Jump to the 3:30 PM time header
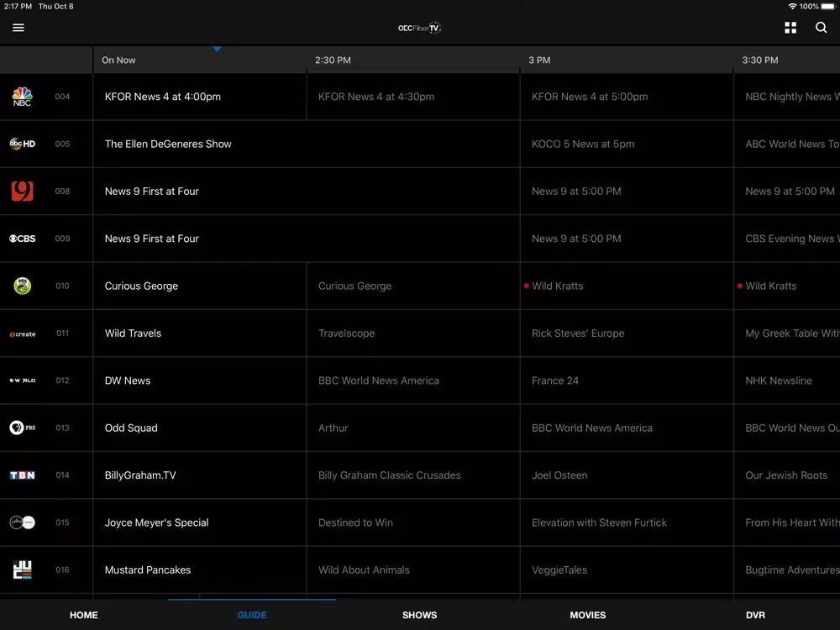 point(759,60)
